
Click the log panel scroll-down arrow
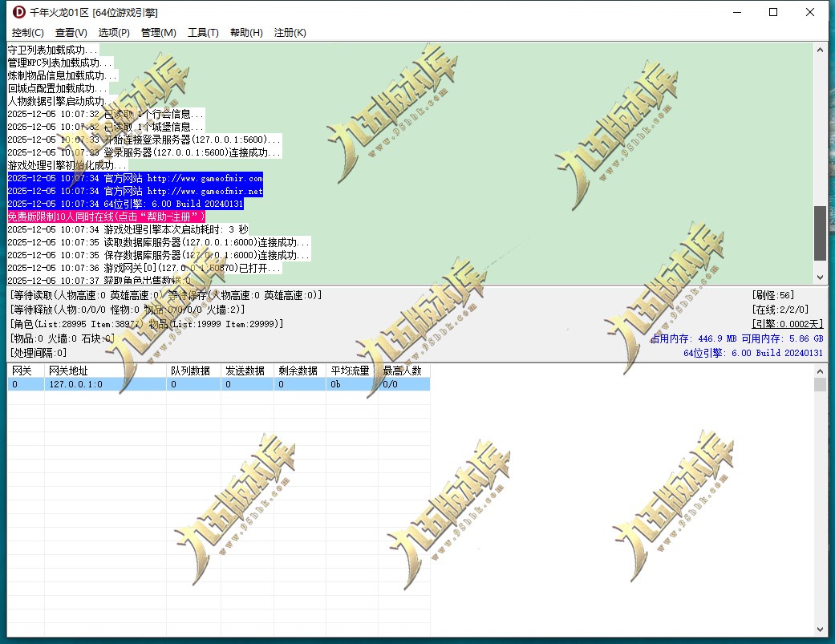[x=820, y=277]
